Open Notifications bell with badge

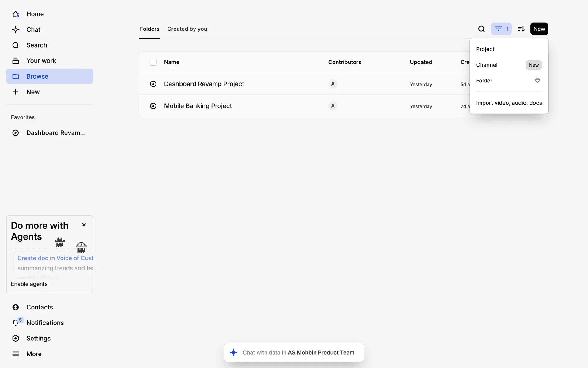tap(16, 323)
